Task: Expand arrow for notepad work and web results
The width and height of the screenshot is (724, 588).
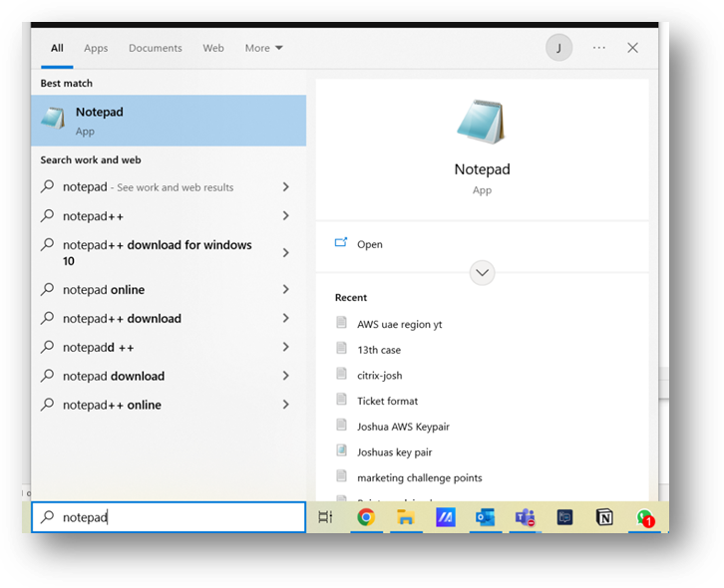Action: coord(286,187)
